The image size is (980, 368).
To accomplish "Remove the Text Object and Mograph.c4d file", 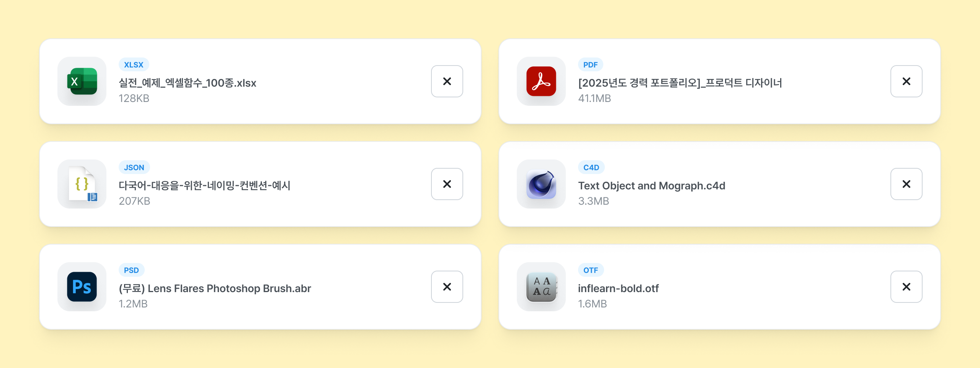I will coord(906,184).
